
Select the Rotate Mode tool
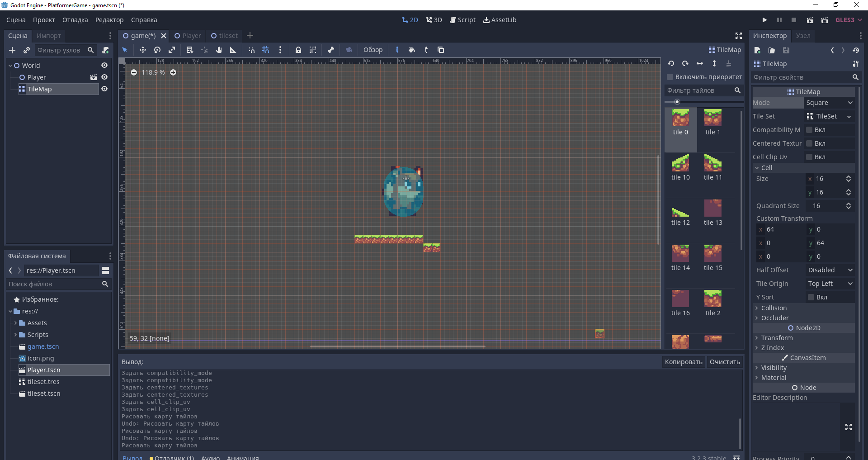click(157, 50)
